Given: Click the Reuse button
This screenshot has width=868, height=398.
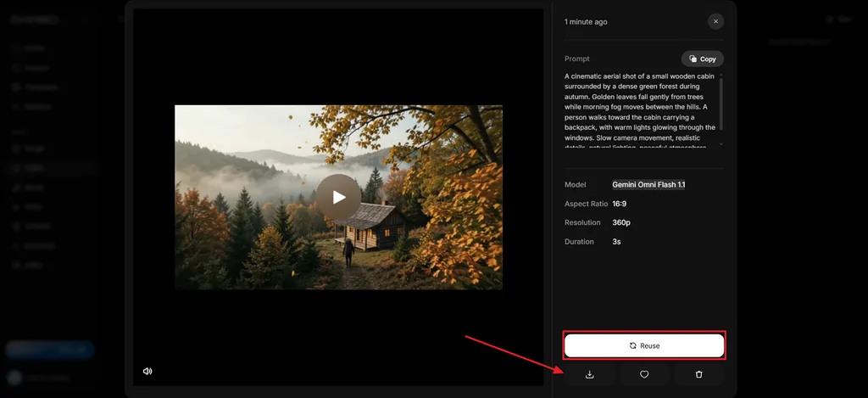Looking at the screenshot, I should pos(644,345).
